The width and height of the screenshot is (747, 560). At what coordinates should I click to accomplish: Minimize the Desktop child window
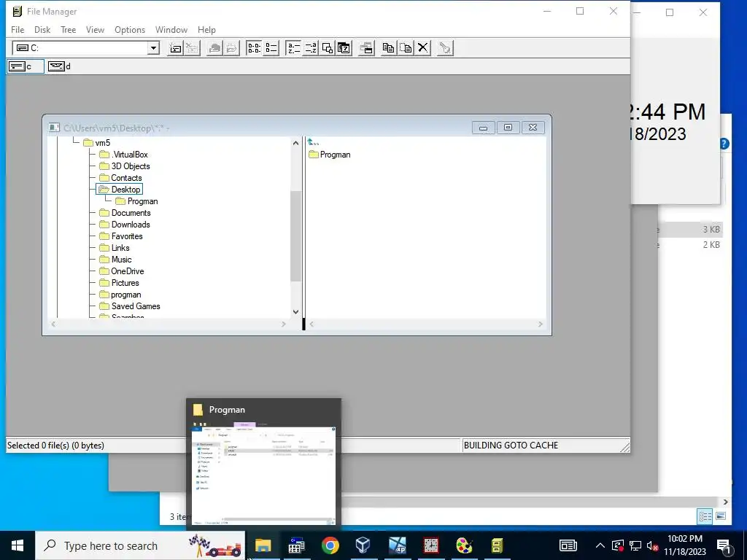coord(483,128)
